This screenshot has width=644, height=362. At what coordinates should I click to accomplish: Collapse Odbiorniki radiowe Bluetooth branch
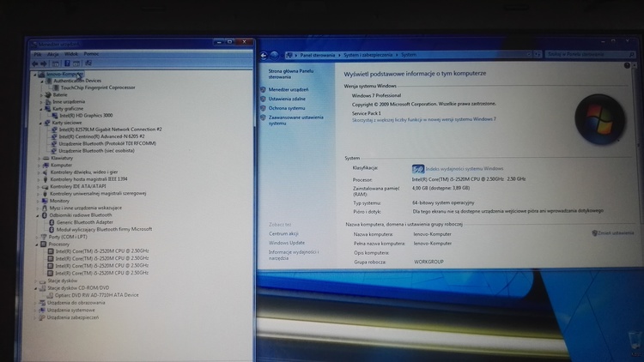pos(38,215)
